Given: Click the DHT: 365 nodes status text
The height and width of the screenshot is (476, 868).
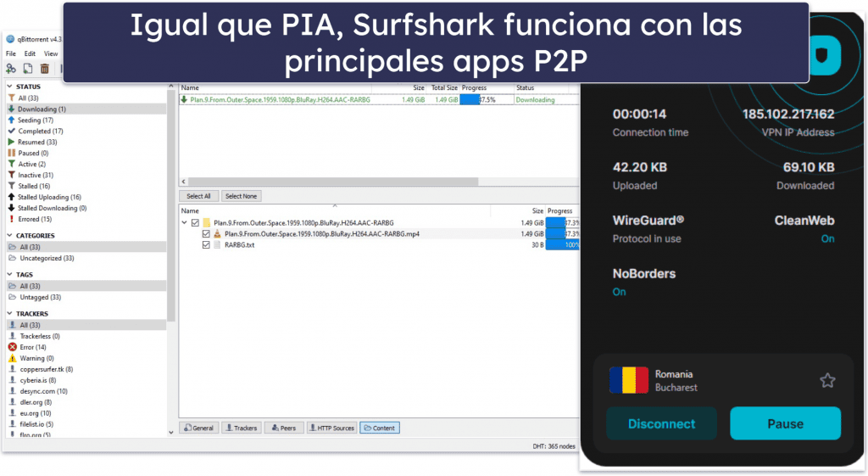Looking at the screenshot, I should [x=554, y=446].
